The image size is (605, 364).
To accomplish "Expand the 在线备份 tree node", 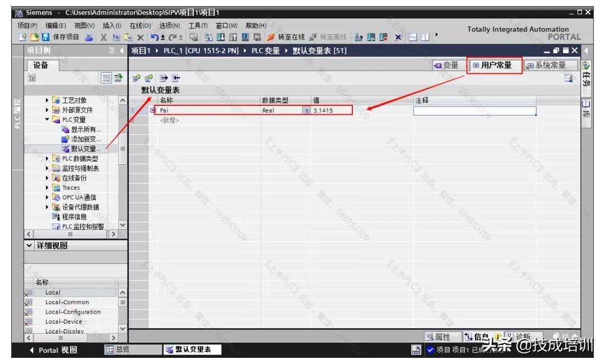I will (47, 178).
